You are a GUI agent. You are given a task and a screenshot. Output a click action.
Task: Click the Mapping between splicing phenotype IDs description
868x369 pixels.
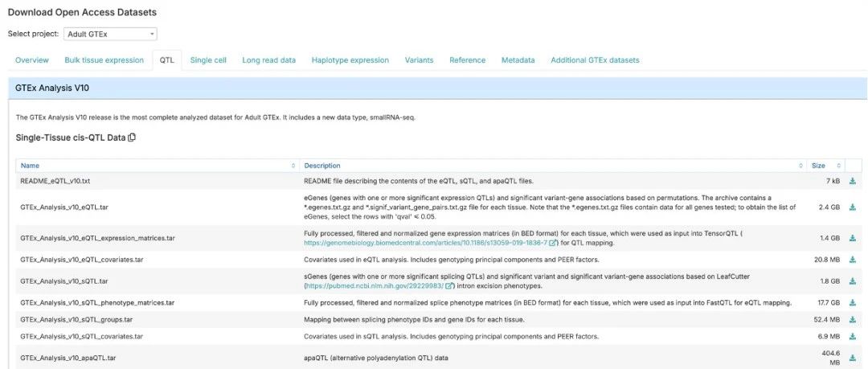click(414, 320)
